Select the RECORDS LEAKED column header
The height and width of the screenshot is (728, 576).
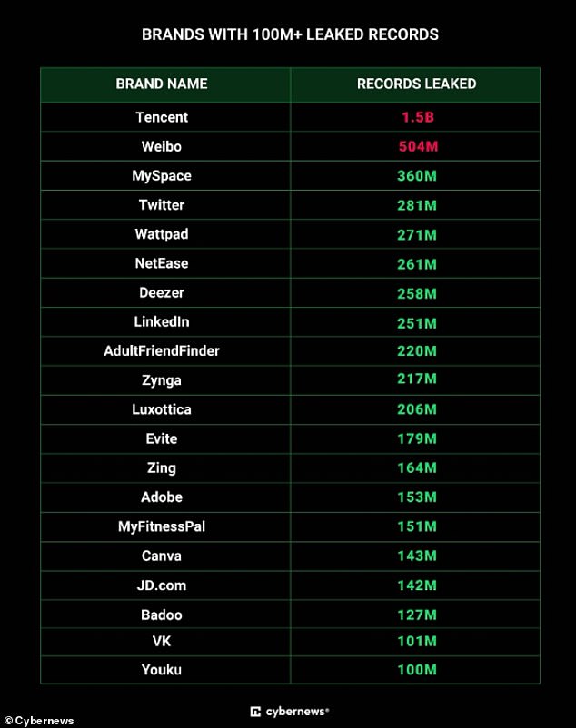[x=417, y=84]
